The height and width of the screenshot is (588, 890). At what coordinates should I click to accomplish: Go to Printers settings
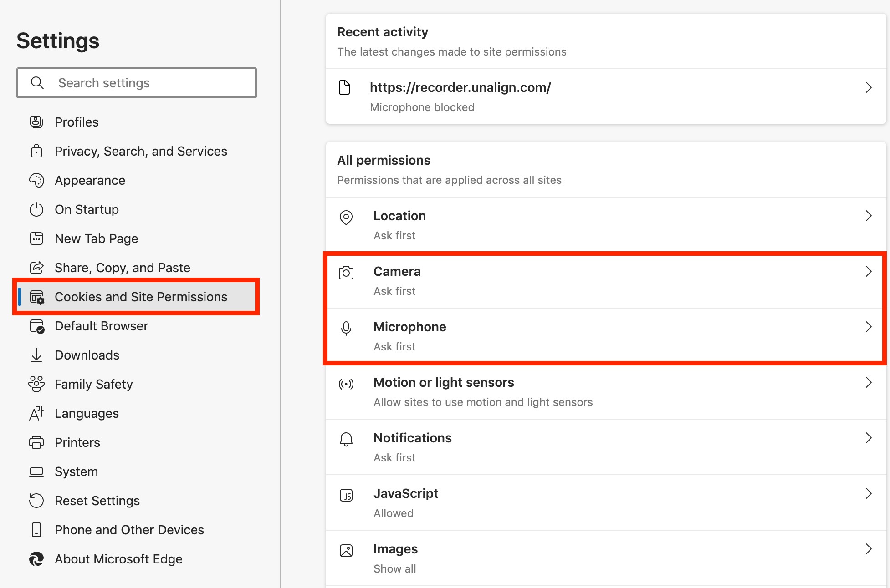137,442
